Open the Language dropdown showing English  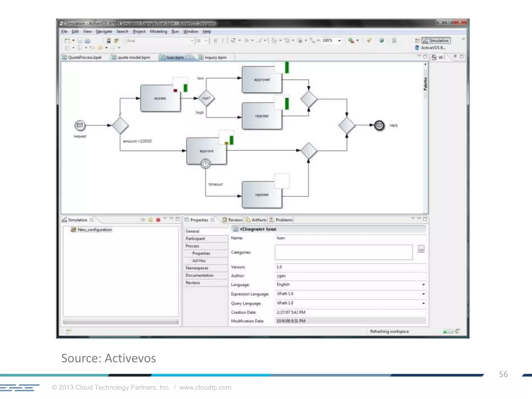point(423,285)
